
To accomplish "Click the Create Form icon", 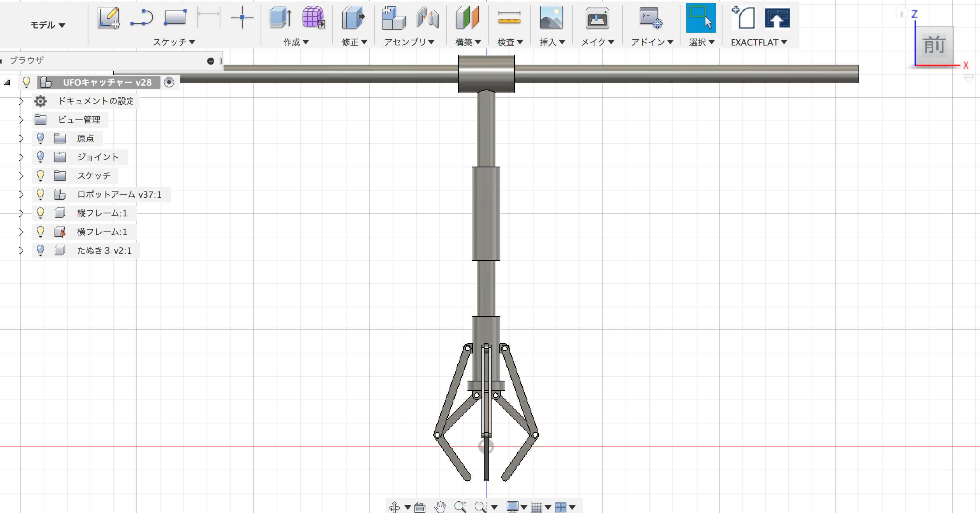I will pos(313,18).
